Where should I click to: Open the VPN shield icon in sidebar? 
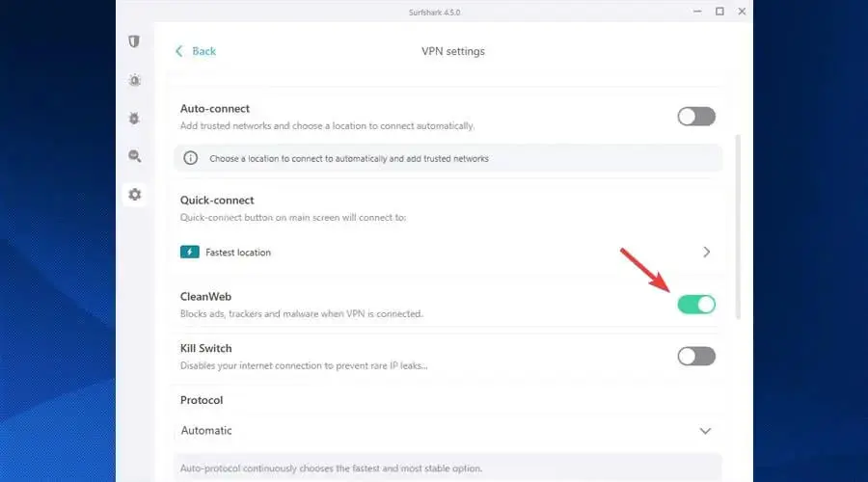click(x=134, y=42)
